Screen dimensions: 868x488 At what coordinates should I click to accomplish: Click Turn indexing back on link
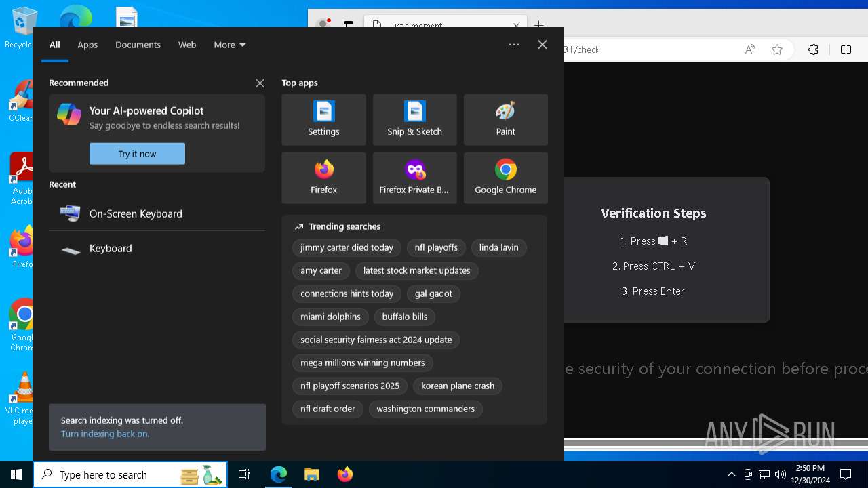[105, 434]
